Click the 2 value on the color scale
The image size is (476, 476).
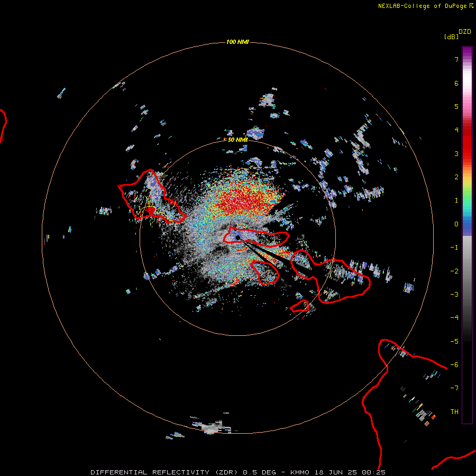[456, 177]
